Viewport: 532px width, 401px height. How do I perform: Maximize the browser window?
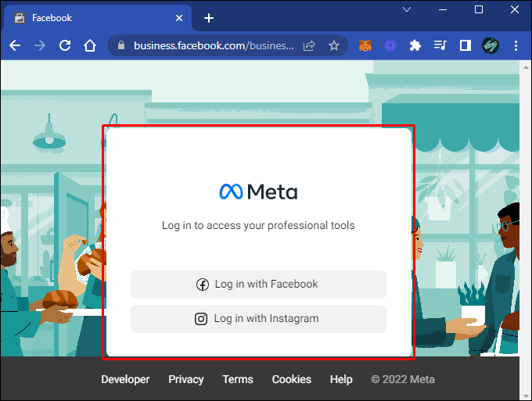[479, 9]
